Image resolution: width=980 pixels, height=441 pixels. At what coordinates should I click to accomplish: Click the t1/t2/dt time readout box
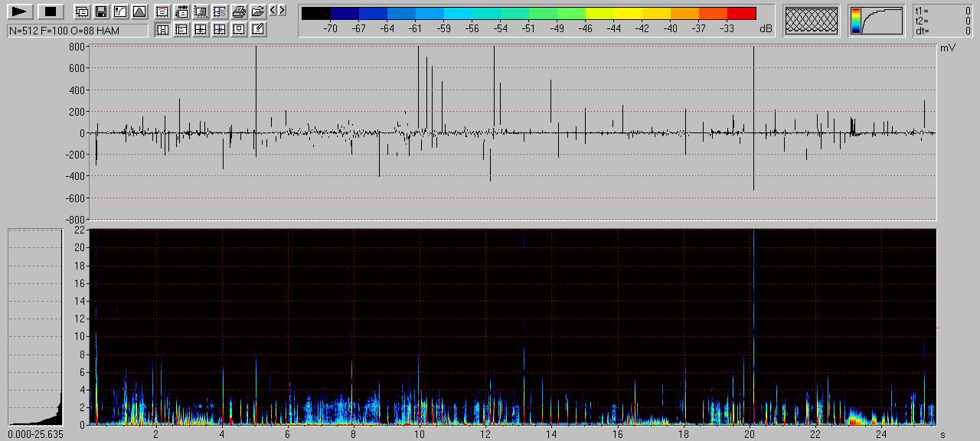[942, 21]
